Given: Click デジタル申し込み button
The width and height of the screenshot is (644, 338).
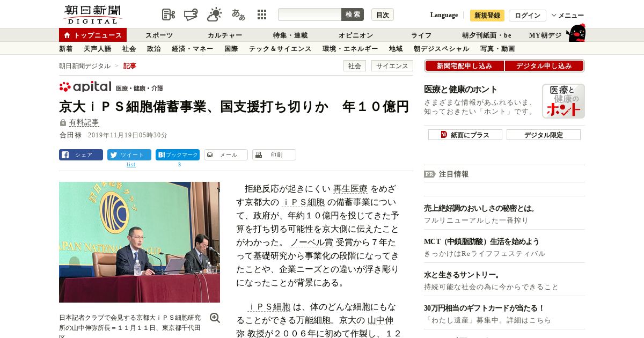Looking at the screenshot, I should click(544, 66).
